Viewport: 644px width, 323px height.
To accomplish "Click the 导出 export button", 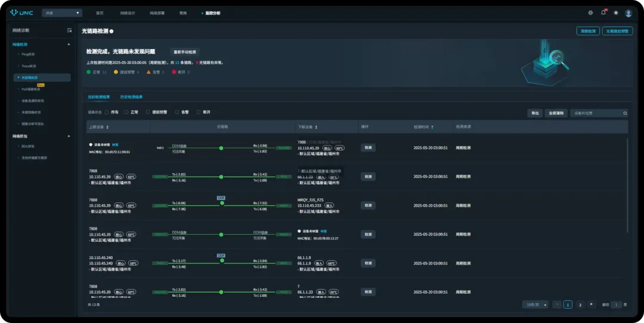I will pyautogui.click(x=534, y=113).
